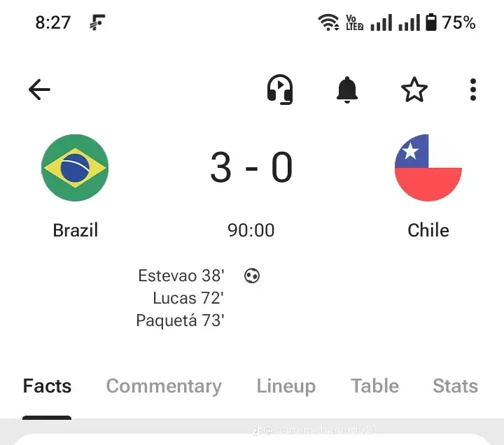Open the three-dot overflow menu
The width and height of the screenshot is (504, 445).
pyautogui.click(x=472, y=90)
